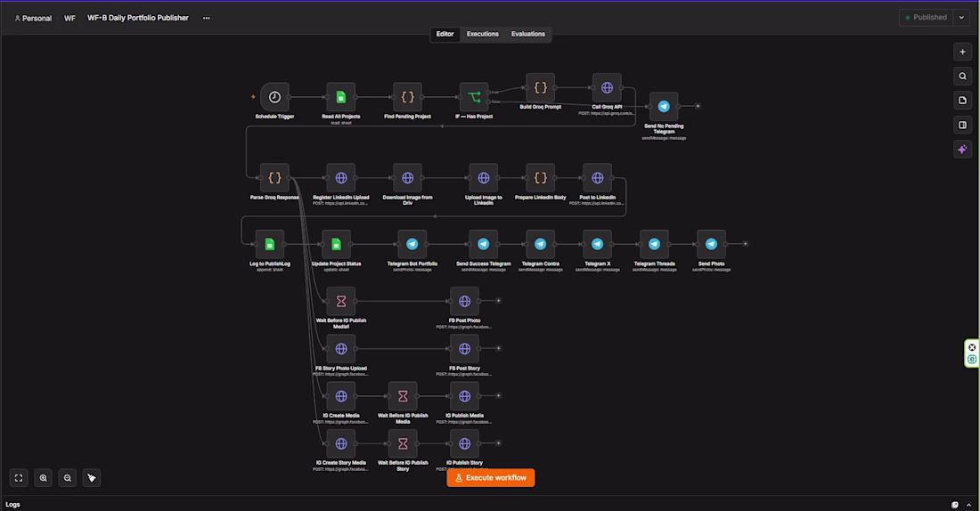Viewport: 980px width, 511px height.
Task: Add a sticky note to canvas
Action: pyautogui.click(x=962, y=101)
